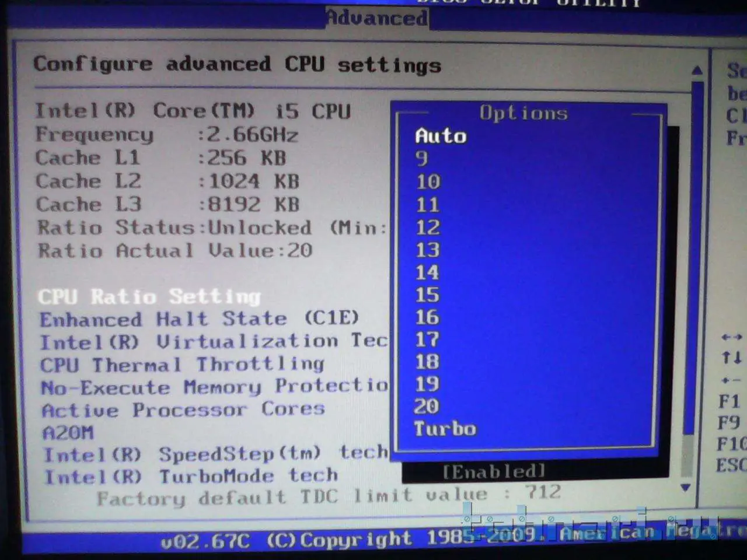Select ratio 19 in the Options list
Image resolution: width=747 pixels, height=560 pixels.
(x=427, y=384)
